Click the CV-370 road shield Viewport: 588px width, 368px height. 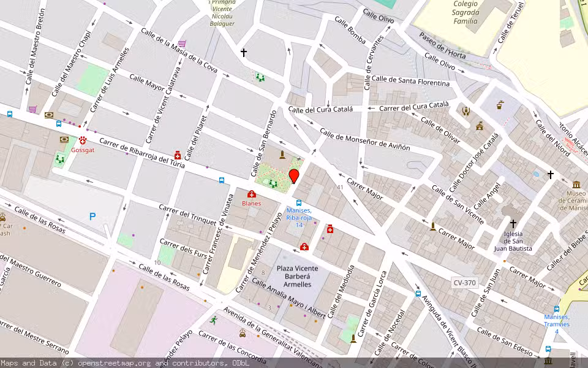(x=464, y=283)
